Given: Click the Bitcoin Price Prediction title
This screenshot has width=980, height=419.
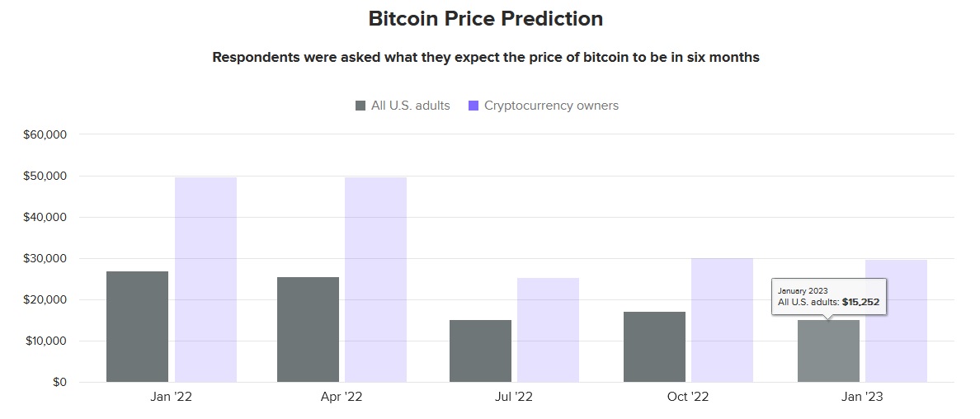Looking at the screenshot, I should [486, 19].
